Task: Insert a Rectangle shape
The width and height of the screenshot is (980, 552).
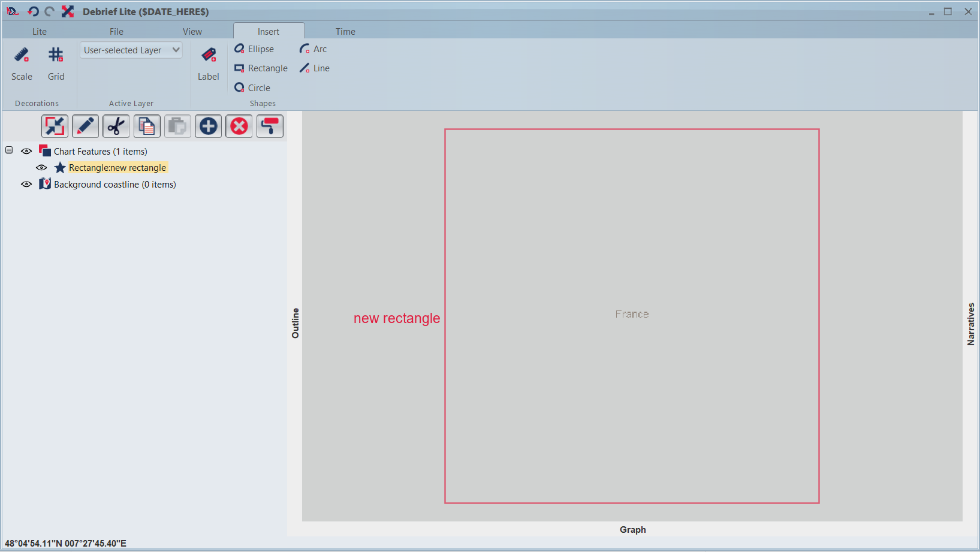Action: (261, 68)
